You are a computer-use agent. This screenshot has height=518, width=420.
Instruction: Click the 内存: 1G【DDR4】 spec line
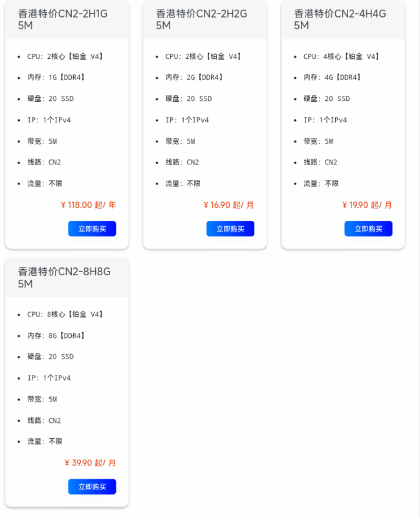56,77
